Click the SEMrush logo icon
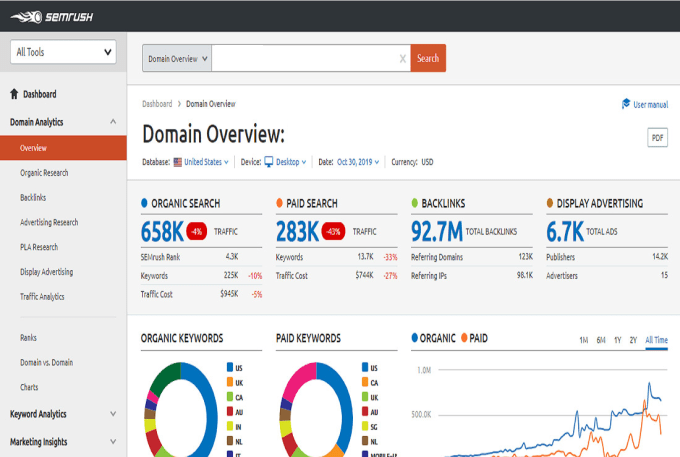Image resolution: width=680 pixels, height=457 pixels. click(24, 14)
